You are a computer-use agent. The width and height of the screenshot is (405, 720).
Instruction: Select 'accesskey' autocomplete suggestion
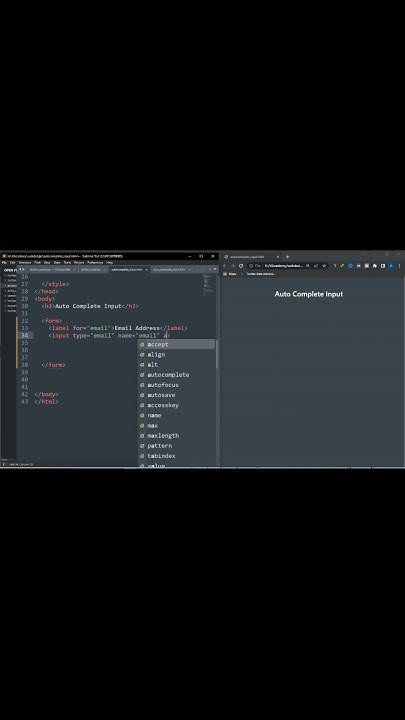177,405
